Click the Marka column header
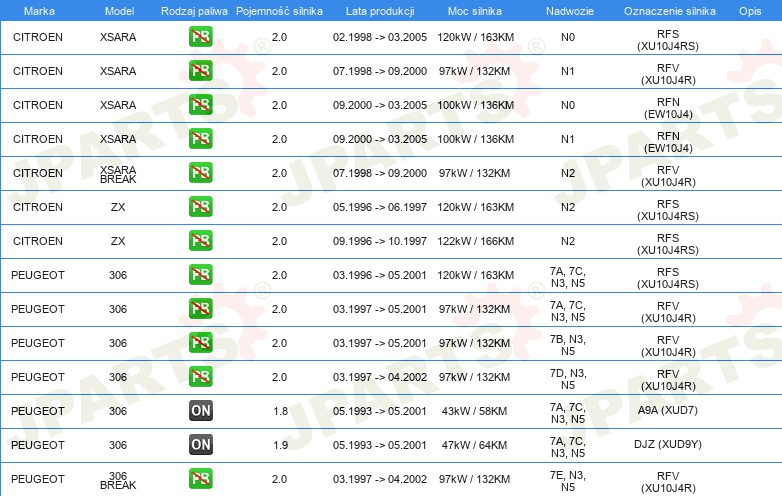 [39, 11]
